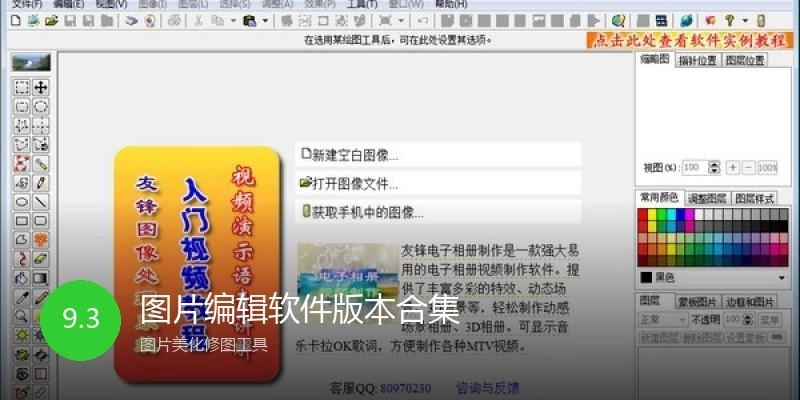800x400 pixels.
Task: Click the black current color box beside 黑色
Action: tap(646, 278)
